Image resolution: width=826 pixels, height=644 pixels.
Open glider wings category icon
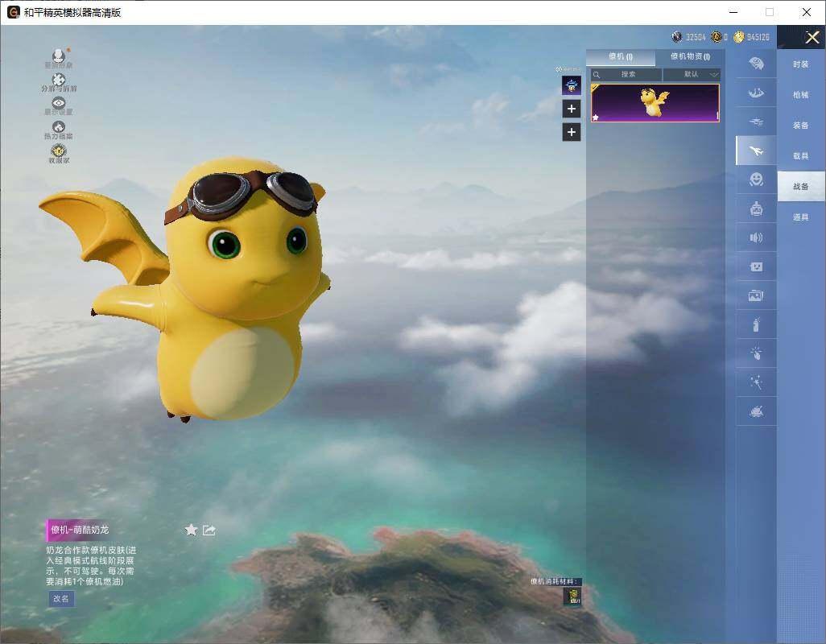(x=756, y=93)
